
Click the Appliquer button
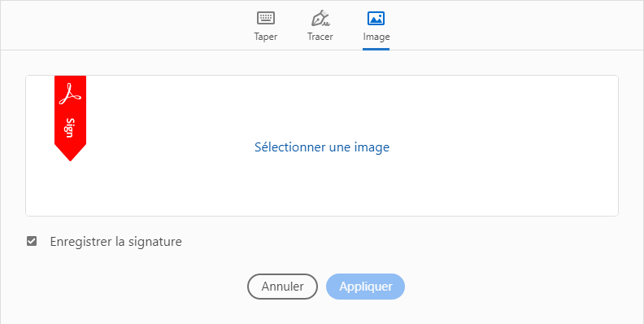[366, 287]
